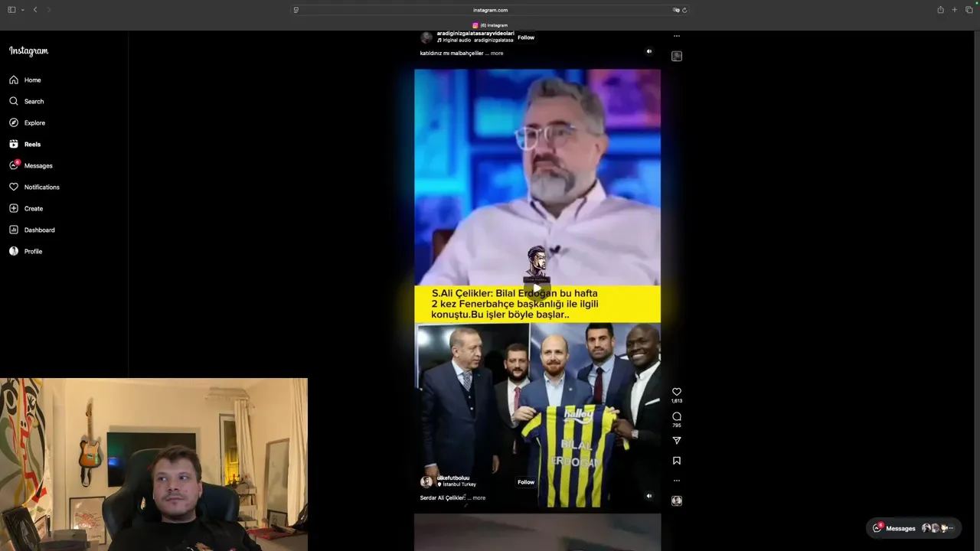Select the (6) Instagram tab

490,25
